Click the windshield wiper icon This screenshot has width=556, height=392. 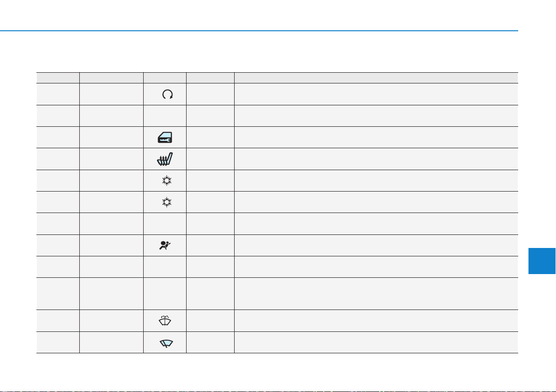pyautogui.click(x=167, y=343)
